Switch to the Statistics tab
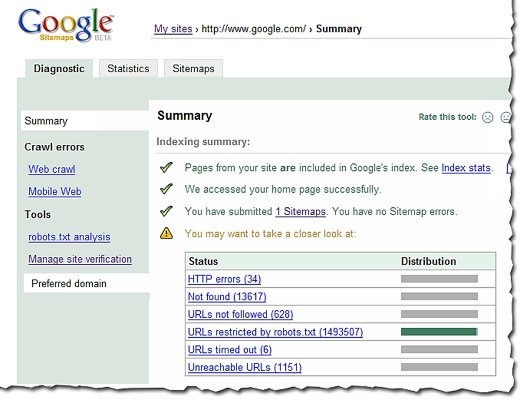 tap(128, 69)
